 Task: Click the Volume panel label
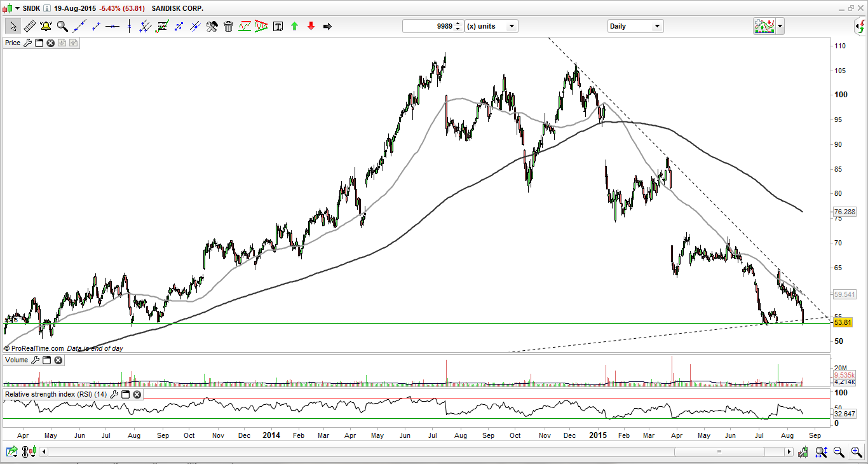click(17, 360)
